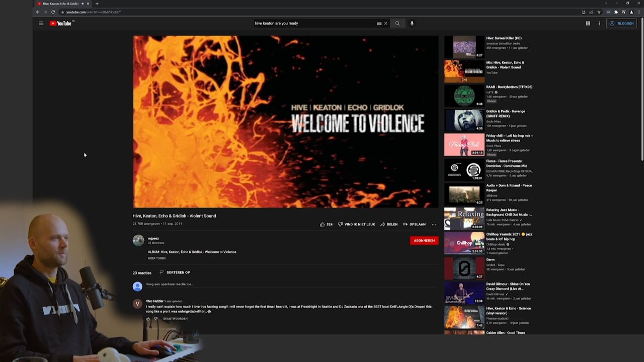Screen dimensions: 644x362
Task: Click the add a public comment field
Action: click(289, 284)
